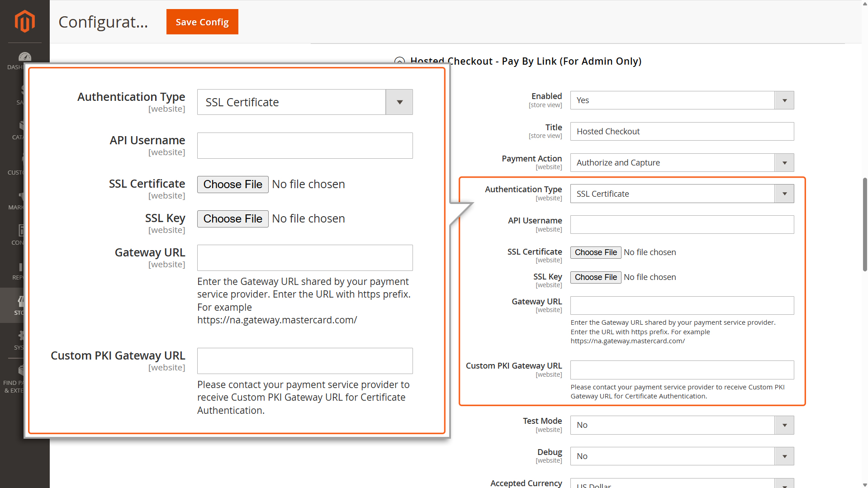Open the System gear sidebar icon
The width and height of the screenshot is (868, 488).
[21, 336]
